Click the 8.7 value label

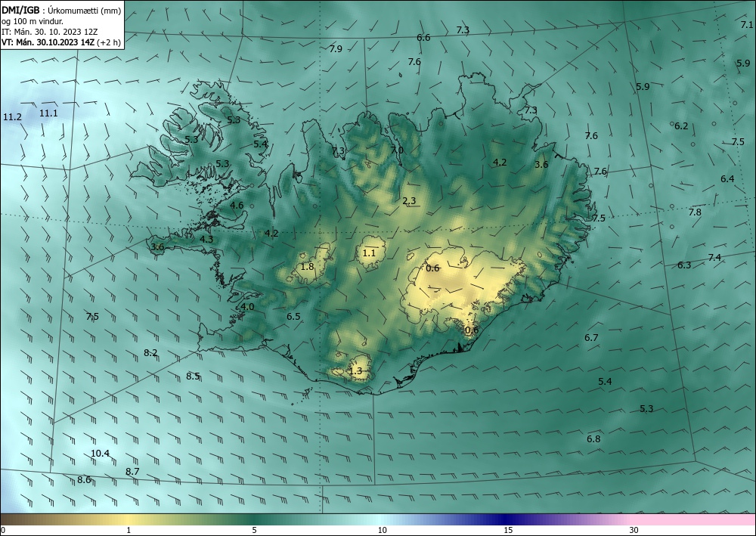pyautogui.click(x=132, y=472)
